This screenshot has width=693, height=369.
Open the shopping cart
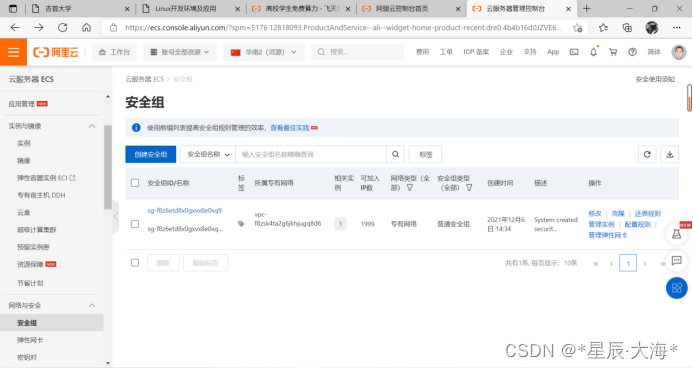coord(613,52)
